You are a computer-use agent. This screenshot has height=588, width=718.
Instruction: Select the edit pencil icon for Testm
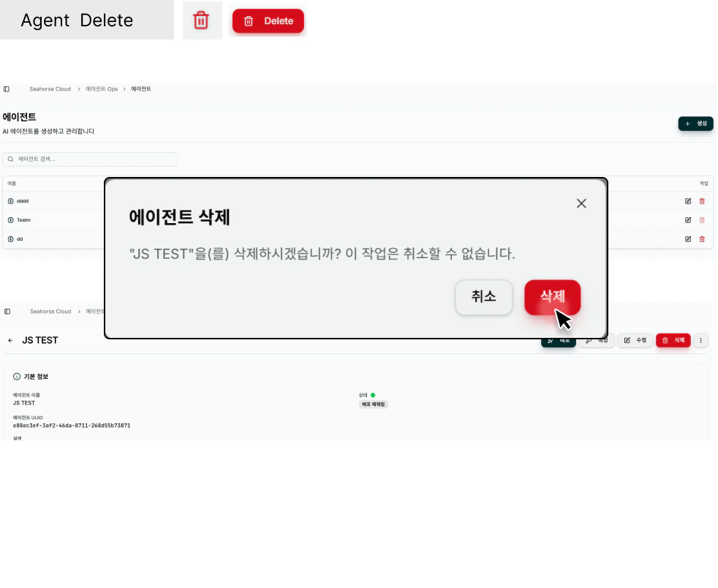pyautogui.click(x=687, y=219)
